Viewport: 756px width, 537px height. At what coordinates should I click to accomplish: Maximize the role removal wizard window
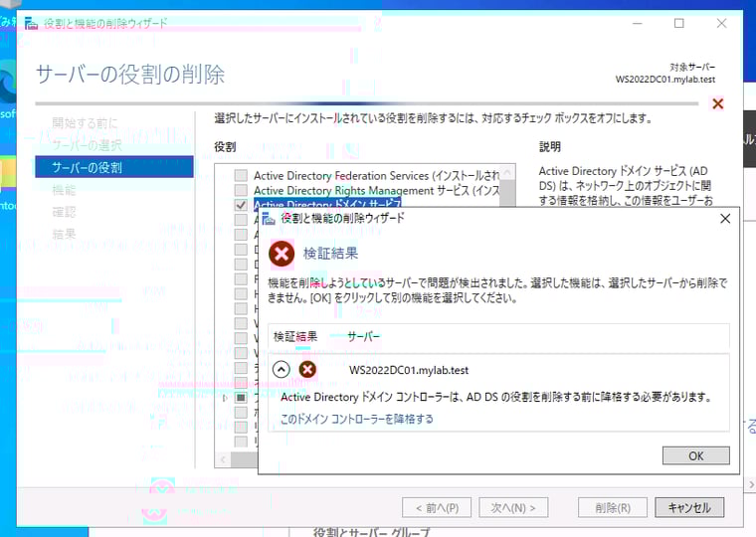pyautogui.click(x=678, y=23)
